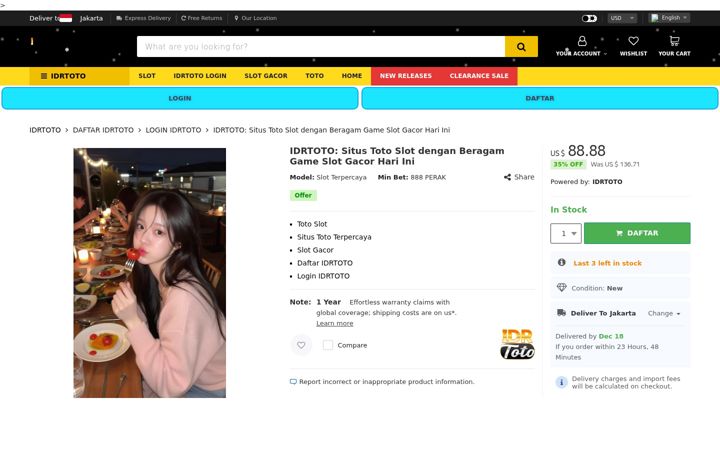Select the IDRTOTO LOGIN menu item
The width and height of the screenshot is (720, 450).
click(x=200, y=76)
